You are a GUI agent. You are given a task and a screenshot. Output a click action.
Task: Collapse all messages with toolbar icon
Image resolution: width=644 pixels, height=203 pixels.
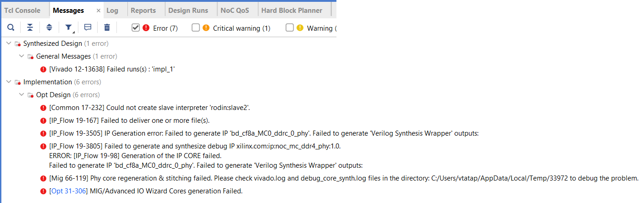(30, 28)
